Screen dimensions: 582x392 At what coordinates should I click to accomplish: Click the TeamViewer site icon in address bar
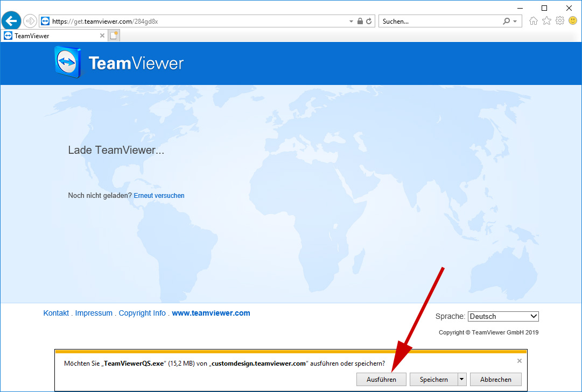point(45,21)
